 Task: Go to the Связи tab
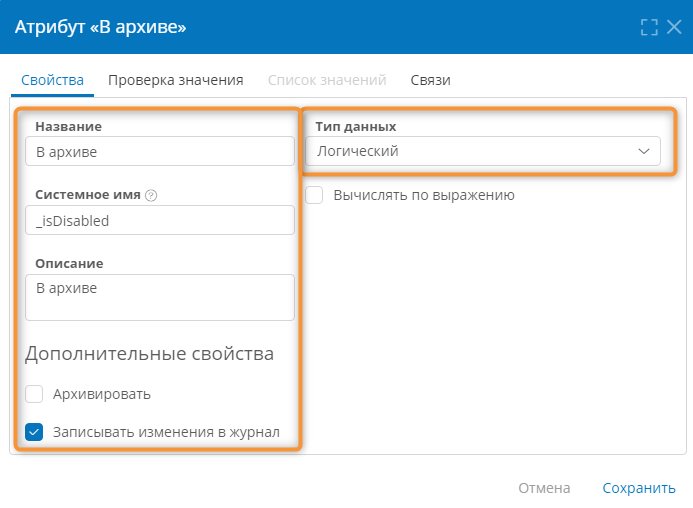pos(430,80)
